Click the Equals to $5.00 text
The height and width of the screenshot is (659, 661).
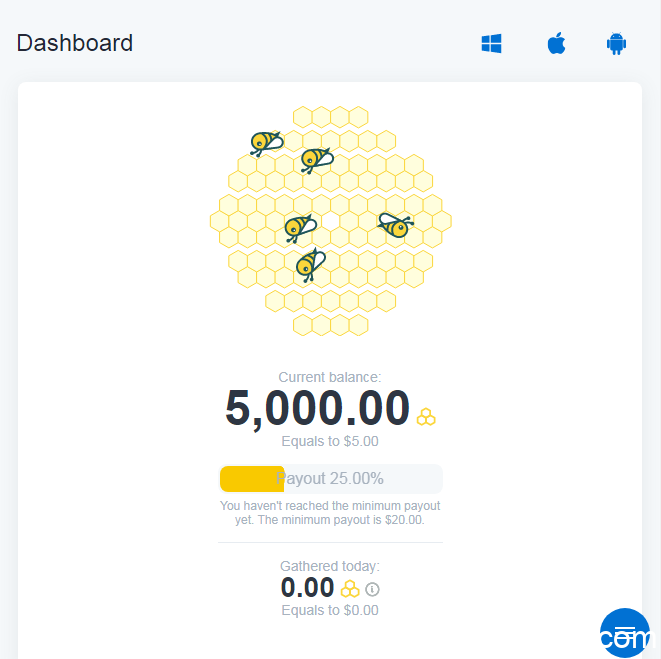click(x=330, y=441)
